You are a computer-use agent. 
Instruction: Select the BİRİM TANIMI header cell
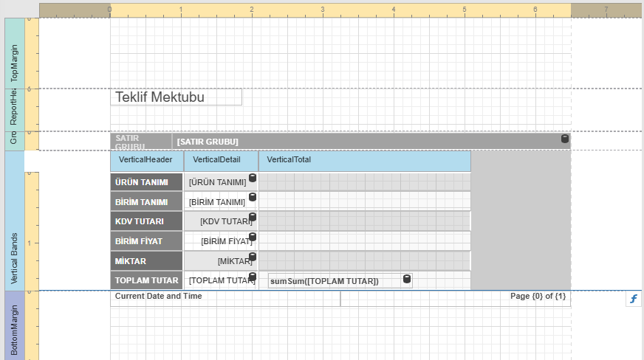coord(146,201)
